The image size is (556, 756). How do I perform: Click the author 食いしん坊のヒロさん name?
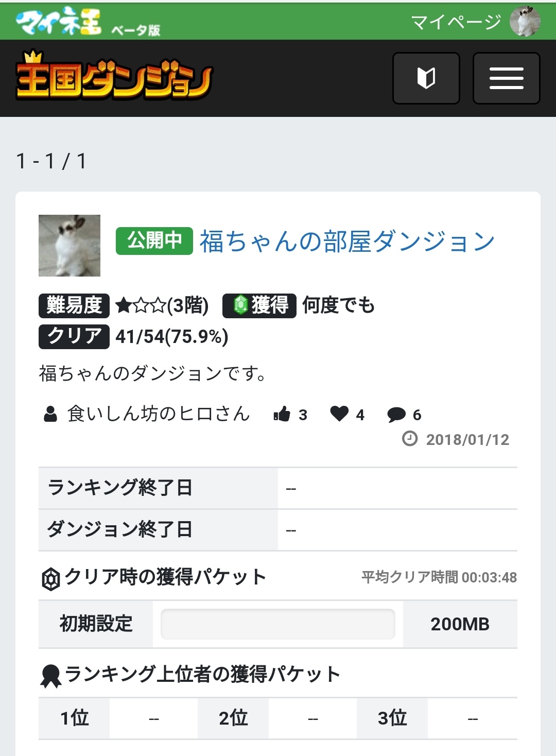point(159,414)
